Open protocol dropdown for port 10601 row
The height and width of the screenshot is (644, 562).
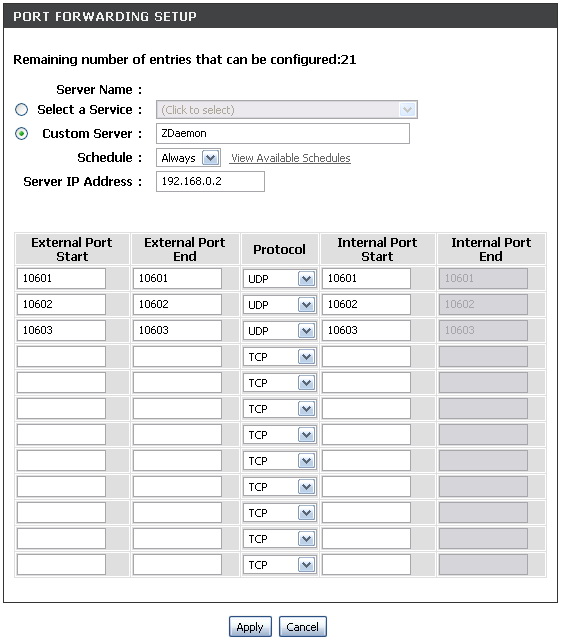pyautogui.click(x=279, y=279)
